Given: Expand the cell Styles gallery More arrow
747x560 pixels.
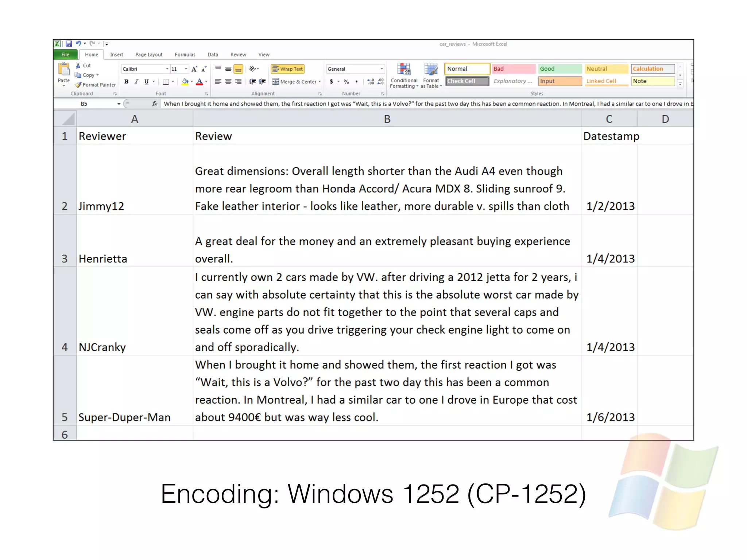Looking at the screenshot, I should (x=680, y=84).
